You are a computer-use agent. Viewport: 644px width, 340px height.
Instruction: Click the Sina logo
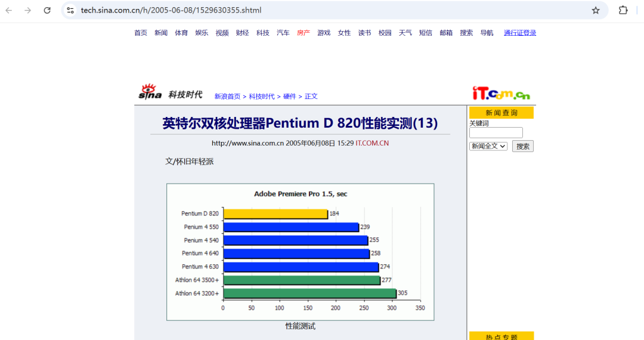pyautogui.click(x=150, y=92)
